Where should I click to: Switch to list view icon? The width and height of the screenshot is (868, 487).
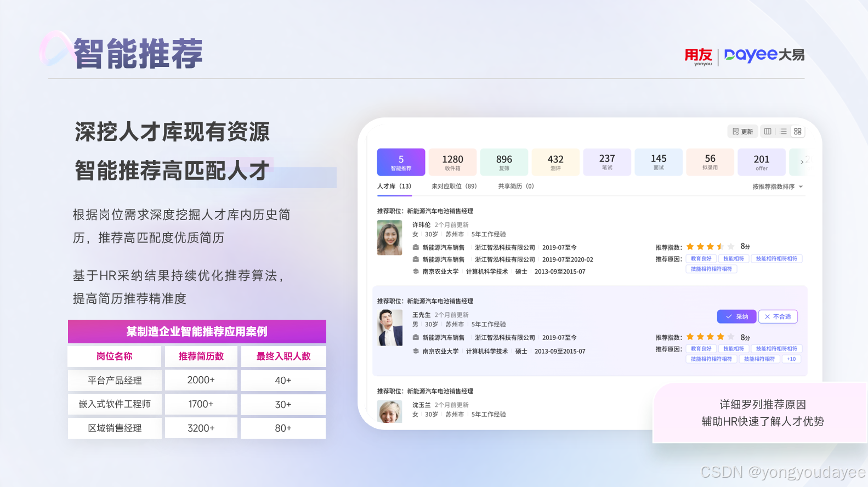[783, 132]
